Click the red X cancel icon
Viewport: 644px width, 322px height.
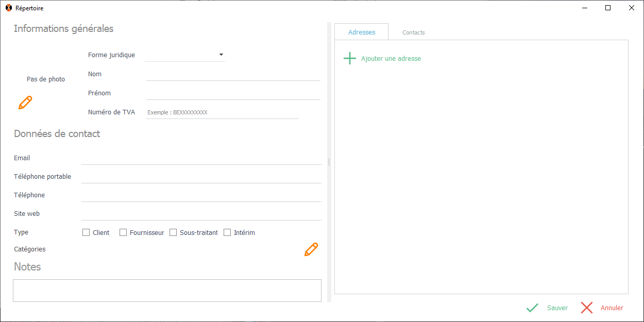click(x=587, y=308)
